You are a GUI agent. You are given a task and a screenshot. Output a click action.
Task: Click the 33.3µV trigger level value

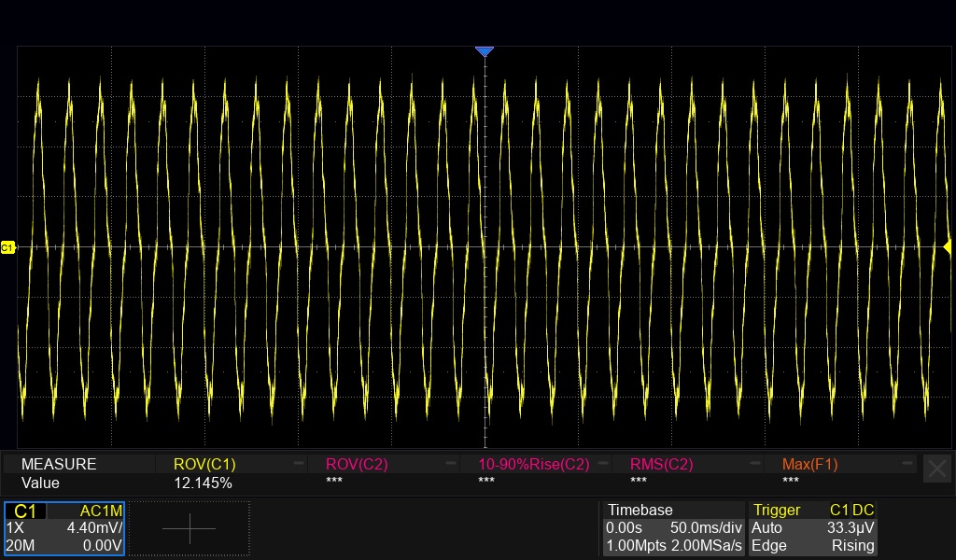click(851, 527)
